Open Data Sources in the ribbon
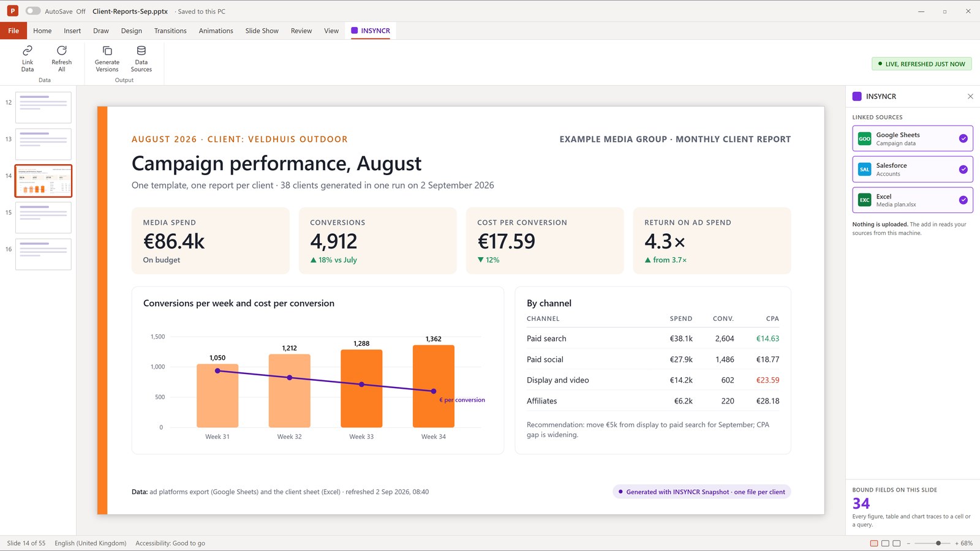 (141, 58)
